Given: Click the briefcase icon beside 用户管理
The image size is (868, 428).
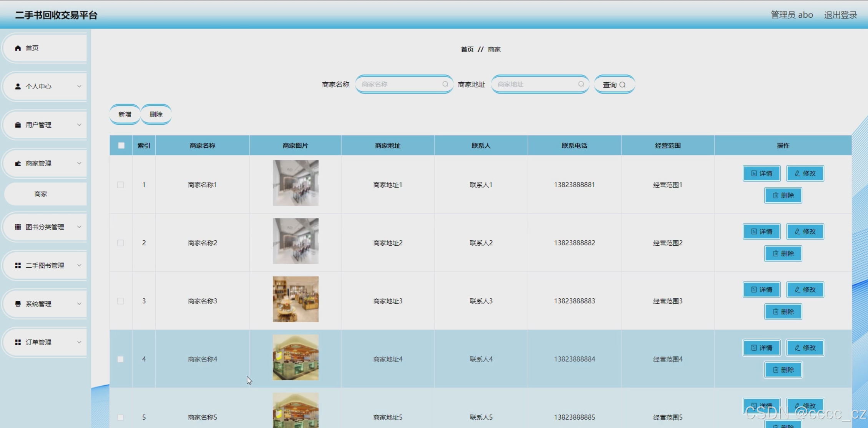Looking at the screenshot, I should click(x=18, y=125).
